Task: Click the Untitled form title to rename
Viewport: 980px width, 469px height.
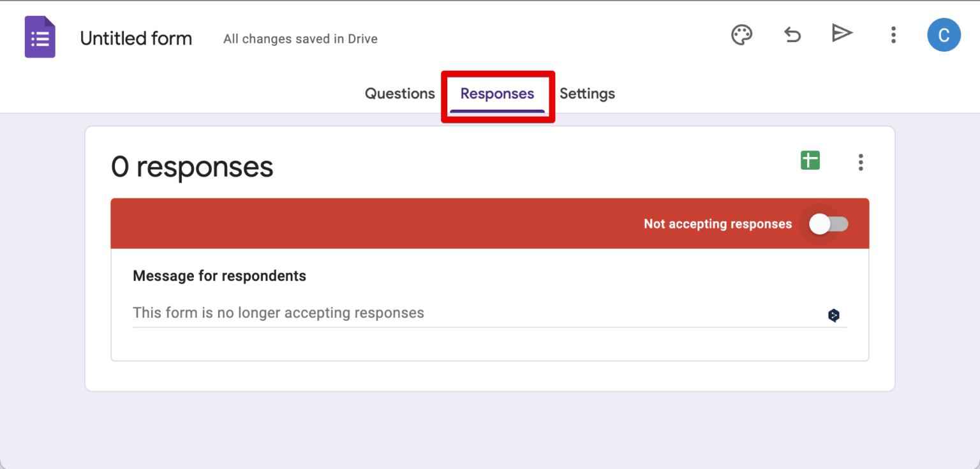Action: point(136,38)
